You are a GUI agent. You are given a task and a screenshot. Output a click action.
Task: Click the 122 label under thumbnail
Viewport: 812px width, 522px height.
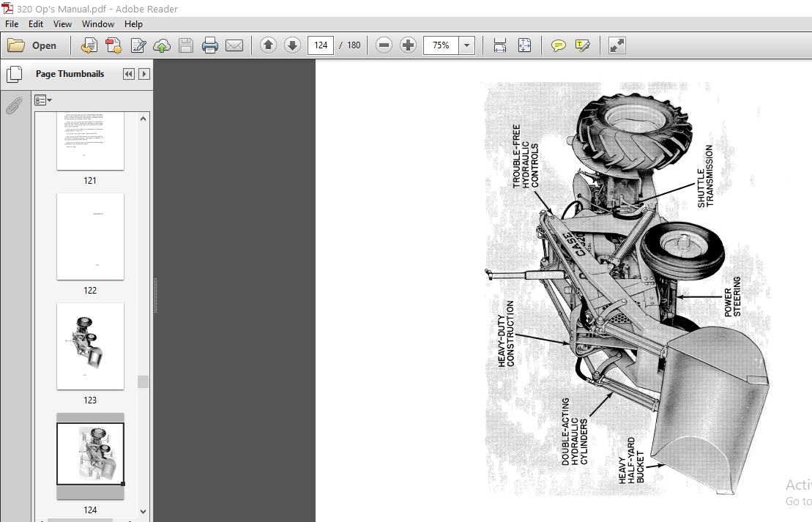[x=90, y=291]
